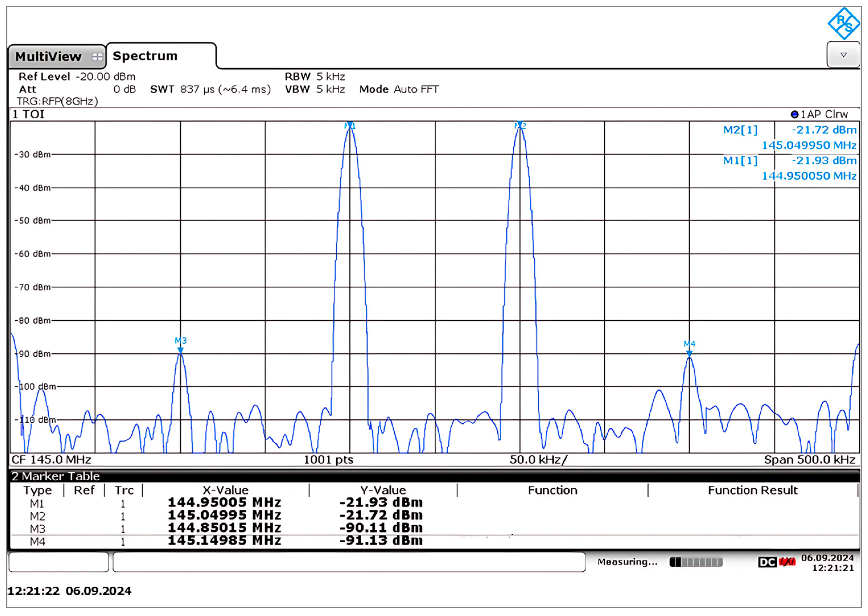
Task: Click the Ref Level -20.00 dBm setting
Action: [77, 77]
